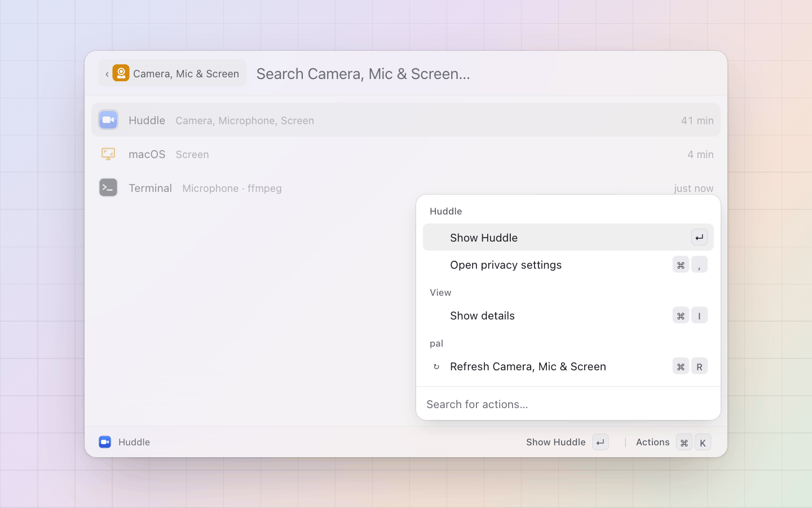812x508 pixels.
Task: Click the View section header
Action: 440,292
